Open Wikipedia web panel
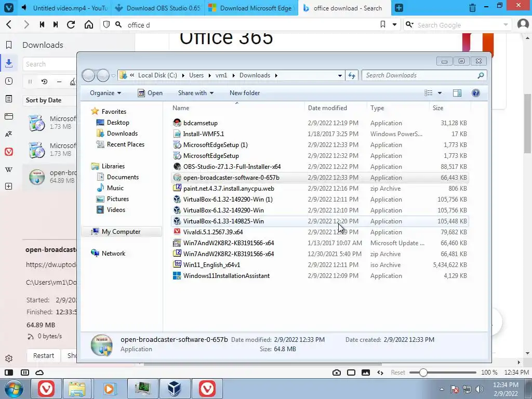Screen dimensions: 532x399 point(9,169)
